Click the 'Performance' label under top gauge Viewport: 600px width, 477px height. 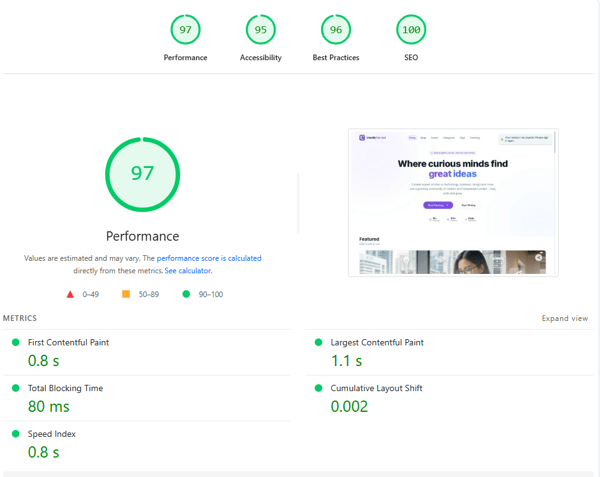(185, 57)
